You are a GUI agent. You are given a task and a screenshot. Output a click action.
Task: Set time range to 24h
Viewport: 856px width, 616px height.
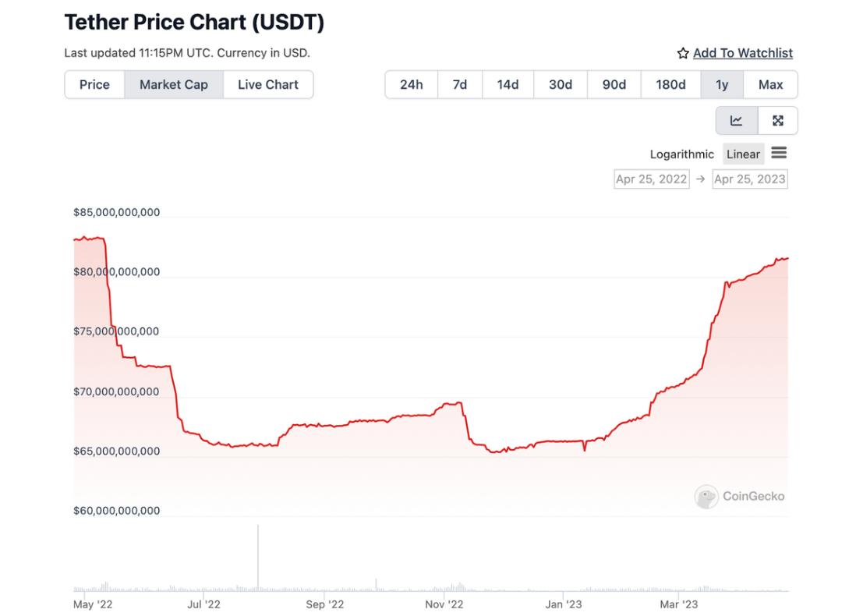(411, 85)
